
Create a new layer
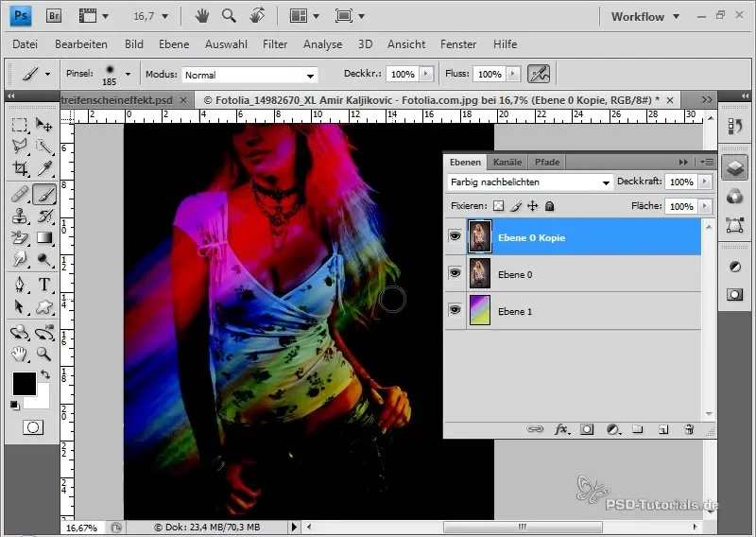[x=663, y=429]
